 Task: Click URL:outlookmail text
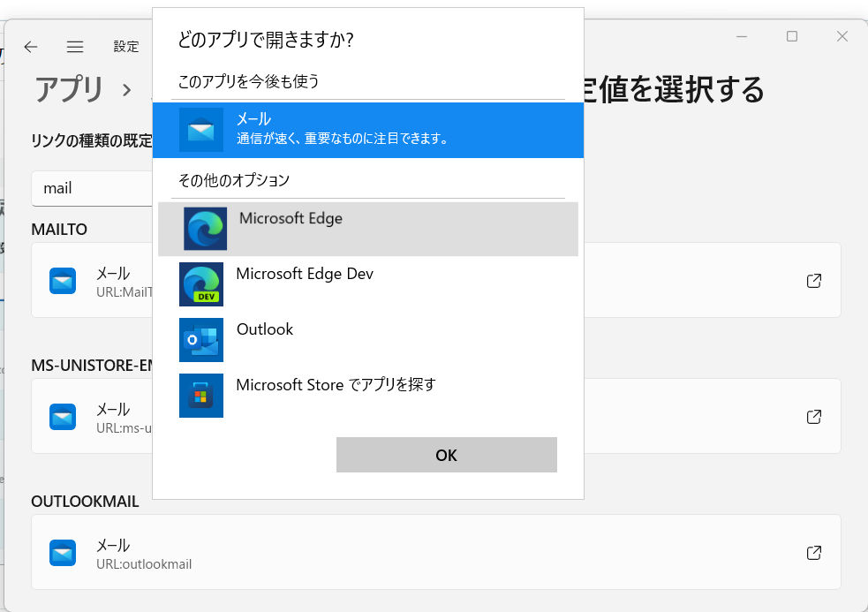(144, 564)
